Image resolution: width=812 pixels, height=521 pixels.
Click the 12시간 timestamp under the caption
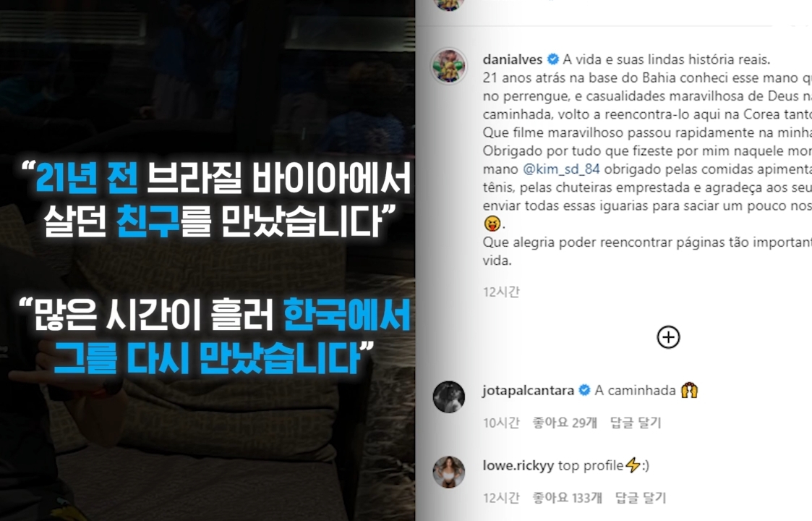501,292
